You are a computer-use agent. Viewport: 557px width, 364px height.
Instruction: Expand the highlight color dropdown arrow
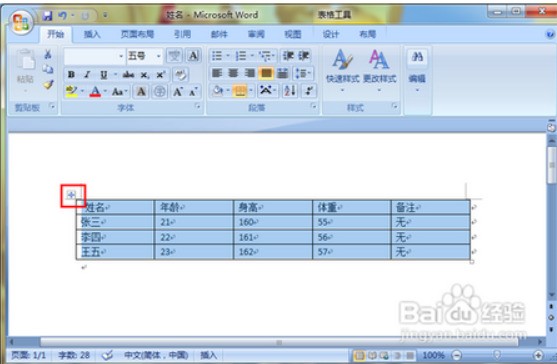[x=82, y=92]
